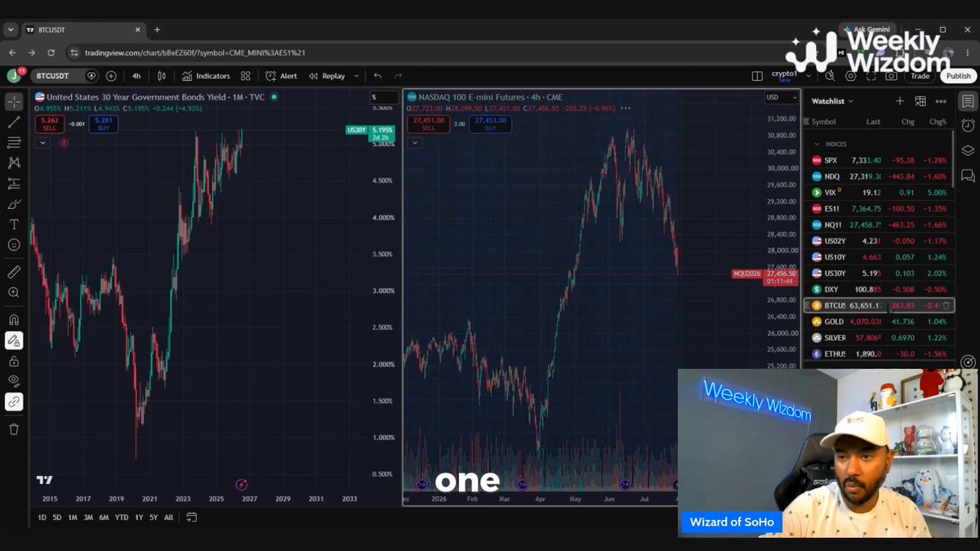Open the watchlist panel bookmark icon

pyautogui.click(x=968, y=101)
